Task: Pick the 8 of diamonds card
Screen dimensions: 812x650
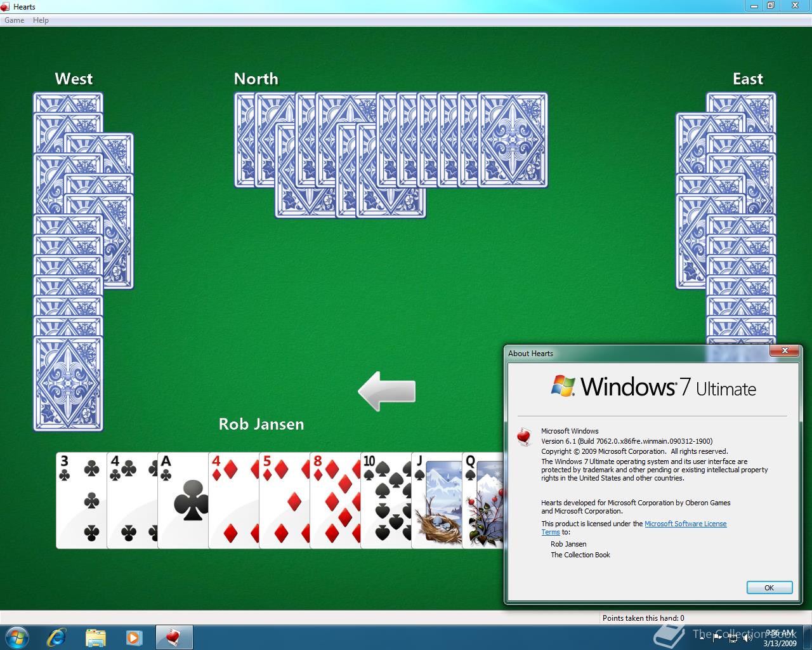Action: point(335,500)
